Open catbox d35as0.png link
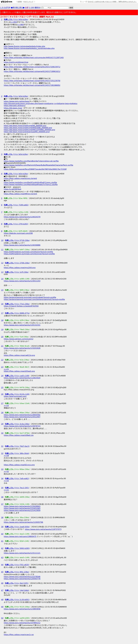 19,371
